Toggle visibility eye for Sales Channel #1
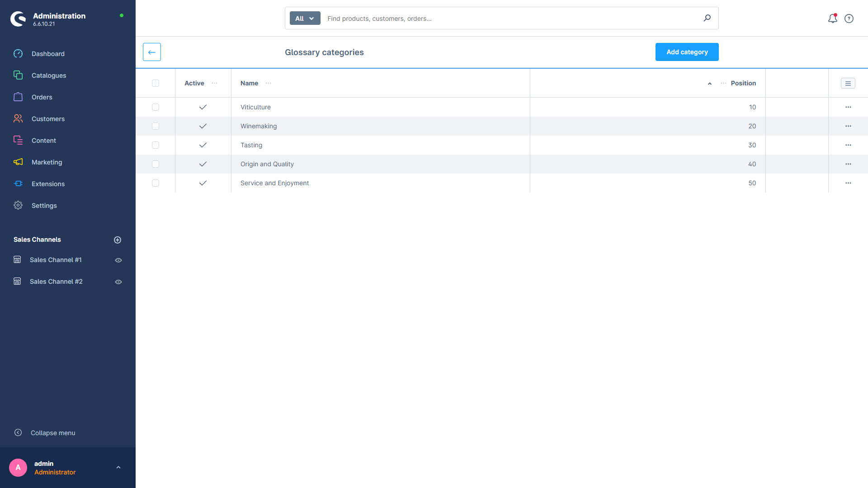 118,260
